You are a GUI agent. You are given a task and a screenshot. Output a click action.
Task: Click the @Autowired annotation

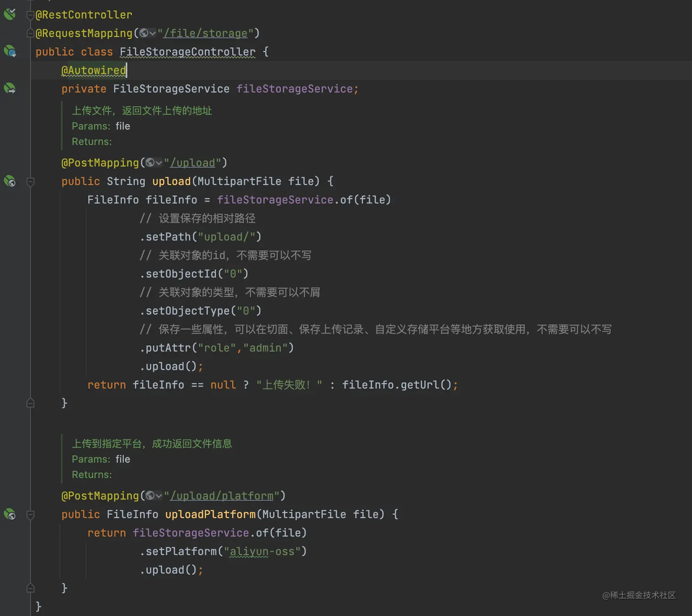pyautogui.click(x=94, y=70)
